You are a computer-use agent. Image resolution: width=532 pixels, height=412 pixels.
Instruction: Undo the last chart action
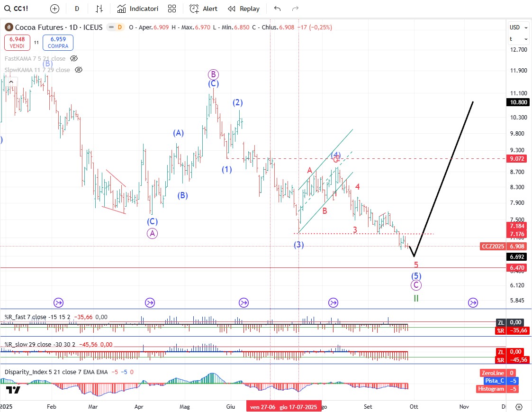[x=277, y=9]
